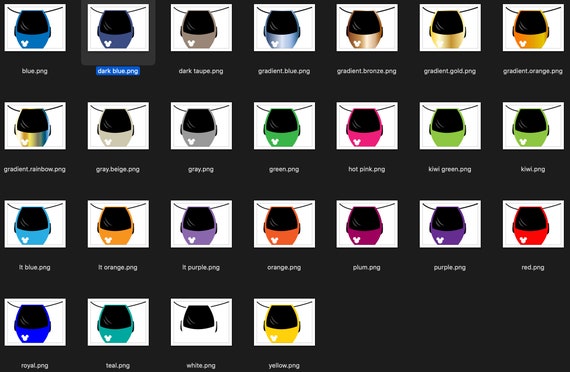Click the green.png gondola icon
570x372 pixels.
pos(284,126)
